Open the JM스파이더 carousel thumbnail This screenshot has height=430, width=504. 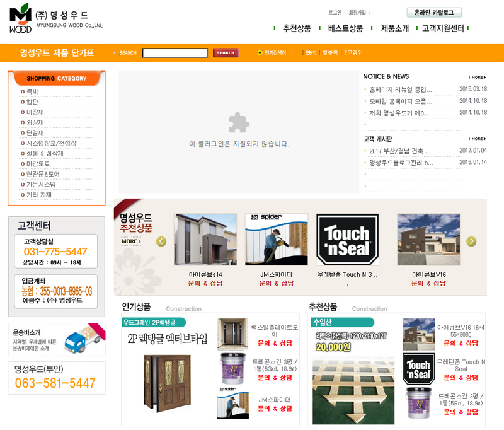[277, 240]
